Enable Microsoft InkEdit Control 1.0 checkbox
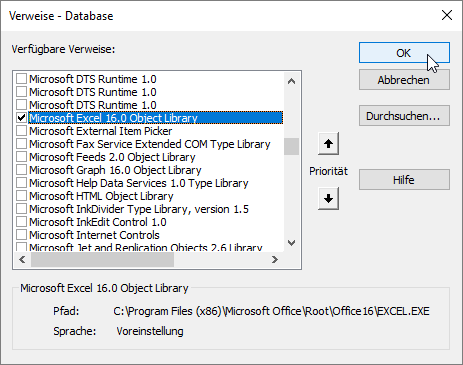 click(x=22, y=222)
